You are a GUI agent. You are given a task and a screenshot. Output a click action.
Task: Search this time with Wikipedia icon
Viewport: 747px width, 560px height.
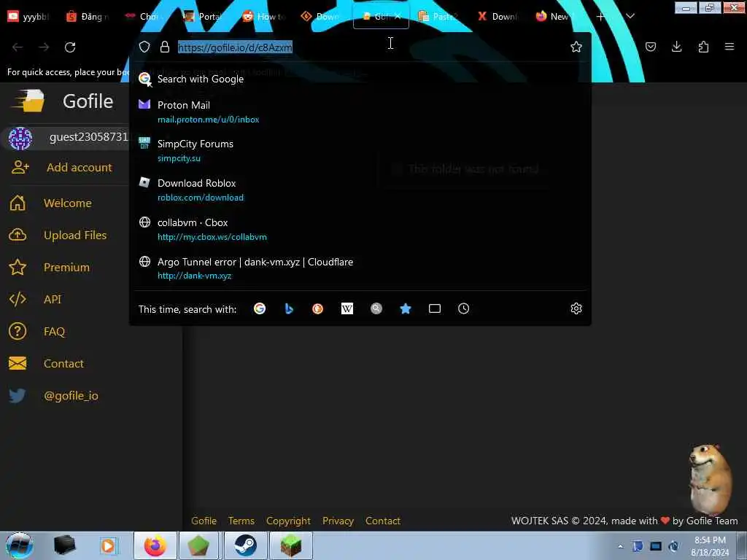click(347, 308)
